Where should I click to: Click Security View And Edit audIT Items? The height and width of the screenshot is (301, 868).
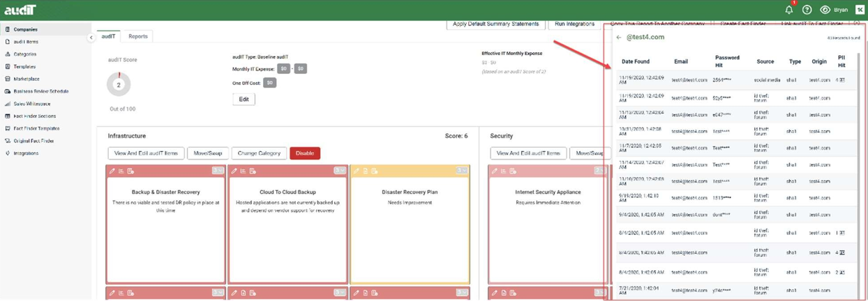pyautogui.click(x=528, y=153)
